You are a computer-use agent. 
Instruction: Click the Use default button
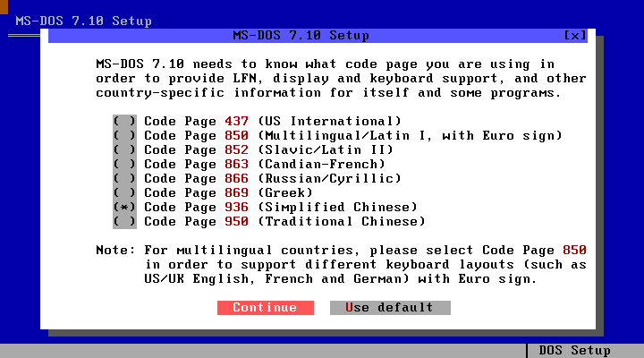(x=390, y=308)
